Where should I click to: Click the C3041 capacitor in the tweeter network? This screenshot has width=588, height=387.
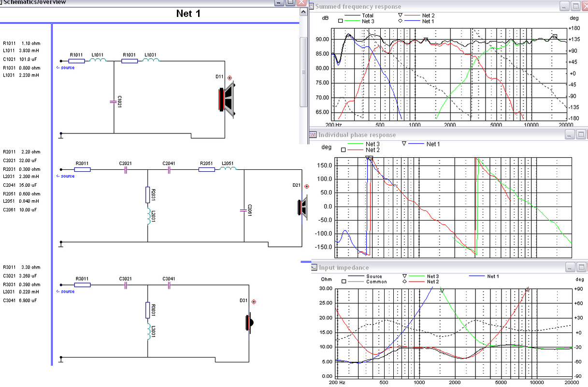point(169,285)
